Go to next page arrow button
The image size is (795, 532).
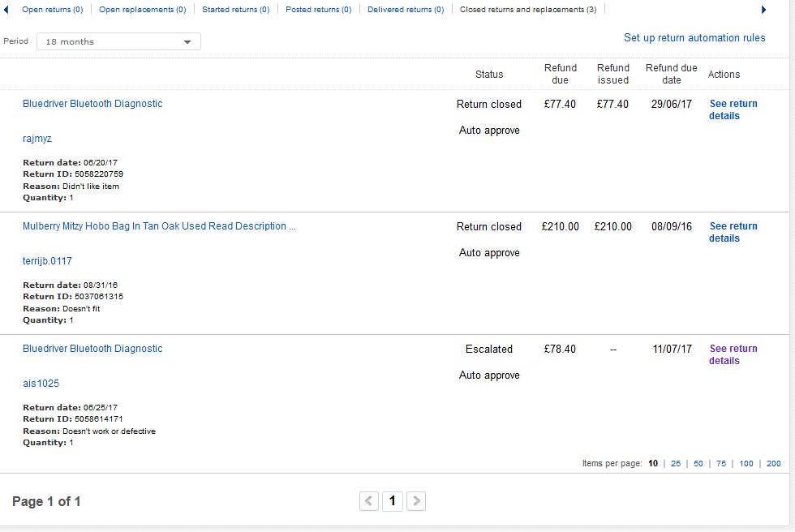(x=415, y=501)
